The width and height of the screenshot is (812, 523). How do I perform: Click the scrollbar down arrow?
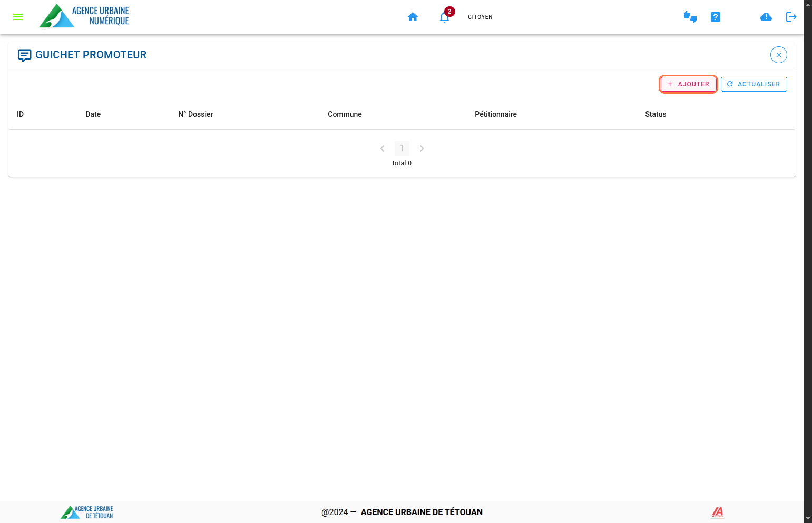[x=808, y=518]
